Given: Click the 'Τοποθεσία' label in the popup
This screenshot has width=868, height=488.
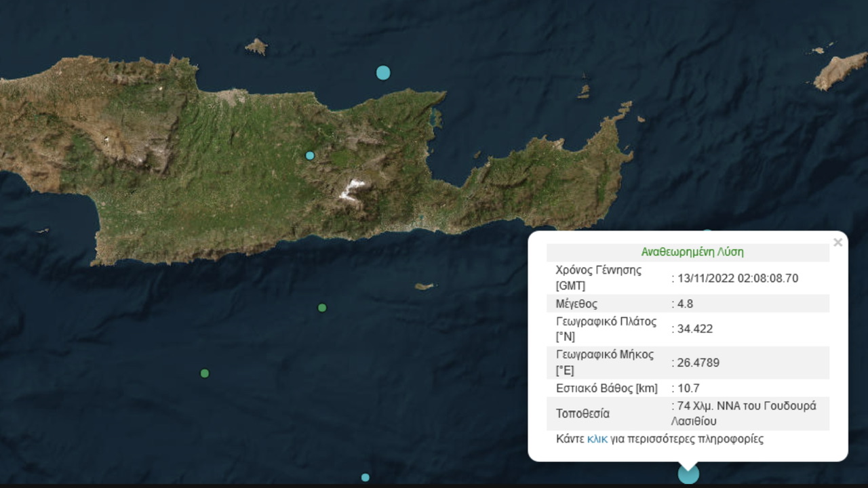Looking at the screenshot, I should coord(583,413).
